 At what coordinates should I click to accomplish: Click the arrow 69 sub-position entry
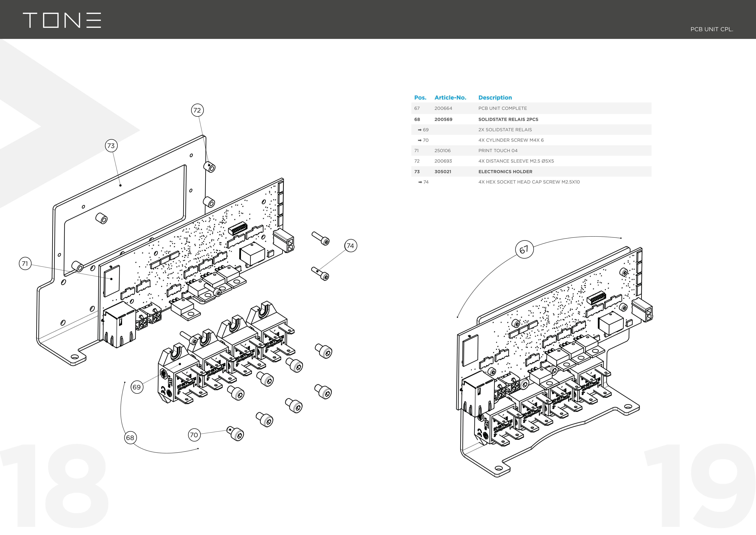[423, 130]
